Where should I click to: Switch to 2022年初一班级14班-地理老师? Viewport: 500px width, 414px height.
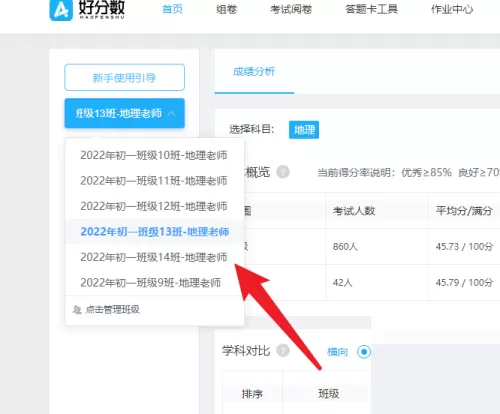click(x=154, y=257)
